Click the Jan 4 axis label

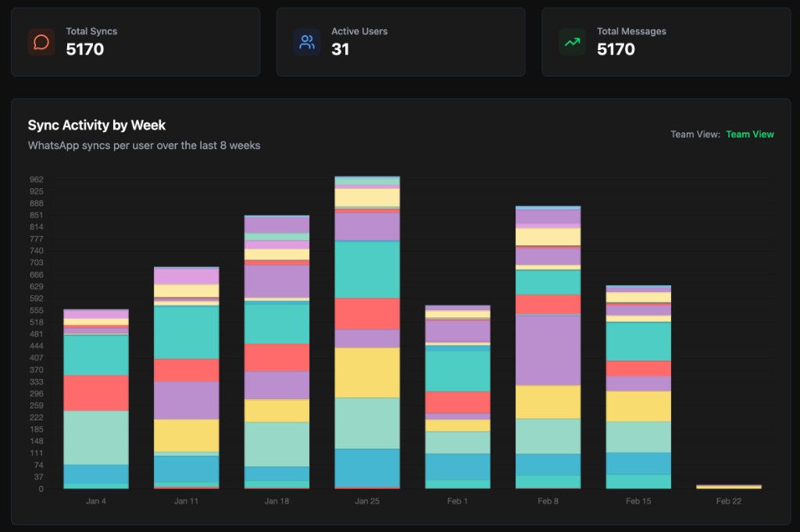(x=95, y=501)
